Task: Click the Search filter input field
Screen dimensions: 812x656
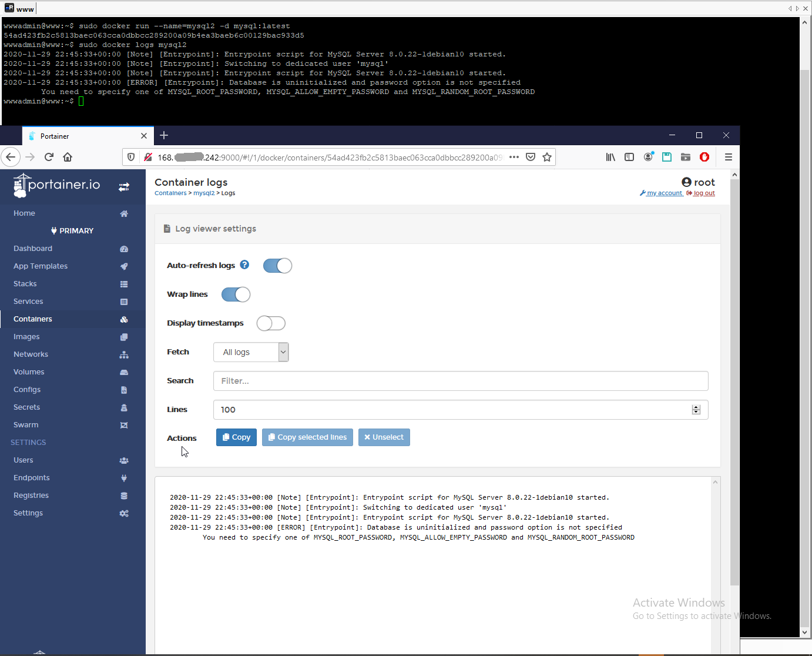Action: (461, 381)
